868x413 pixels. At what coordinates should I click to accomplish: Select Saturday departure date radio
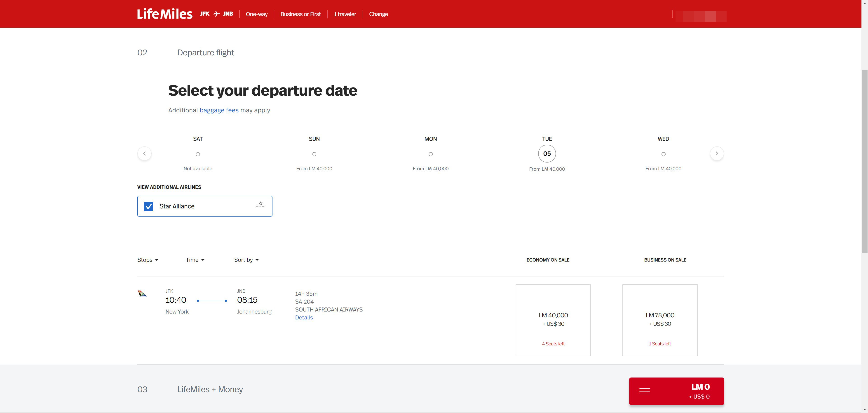click(x=198, y=154)
